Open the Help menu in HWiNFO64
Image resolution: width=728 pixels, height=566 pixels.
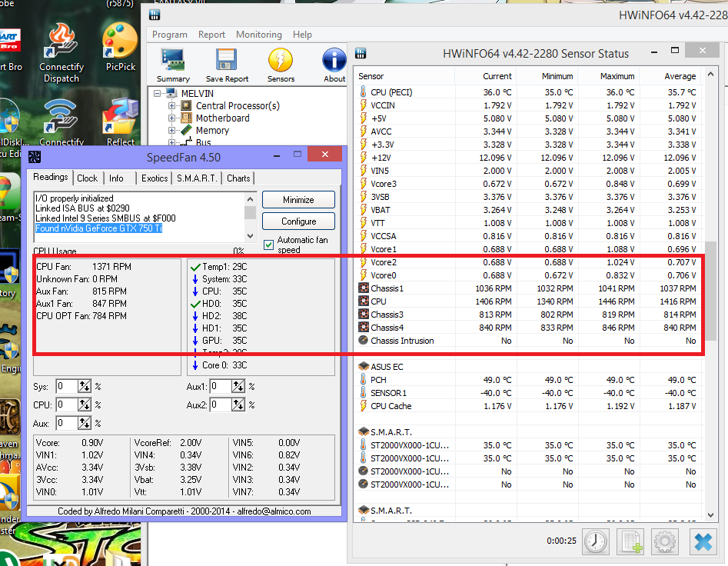302,35
